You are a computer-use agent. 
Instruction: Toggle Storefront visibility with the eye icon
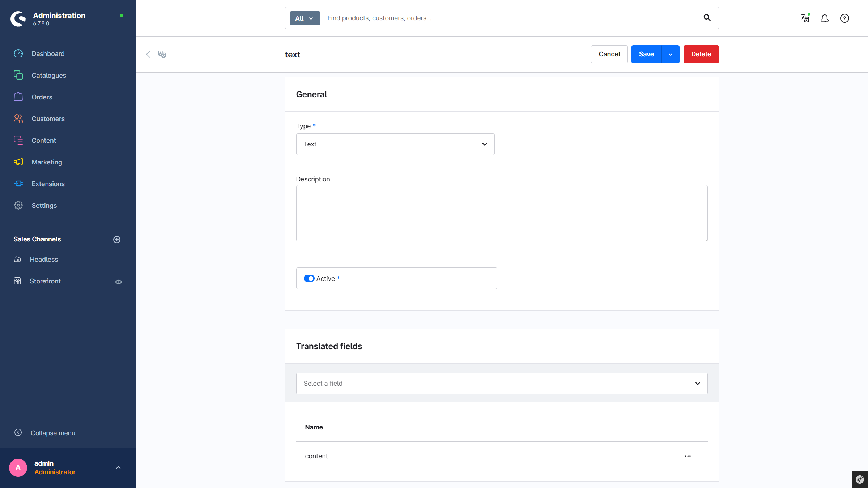tap(119, 282)
